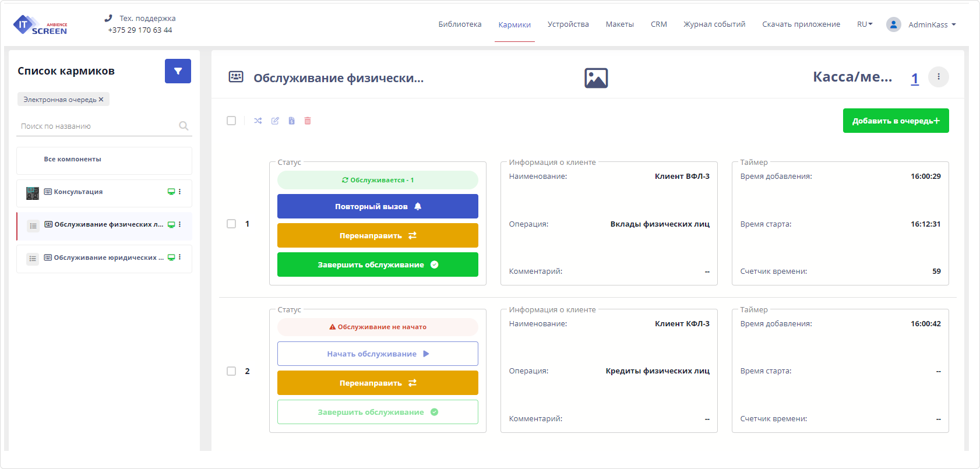Click monitor icon for Обслуживание юридических
Screen dimensions: 980x469
tap(171, 257)
